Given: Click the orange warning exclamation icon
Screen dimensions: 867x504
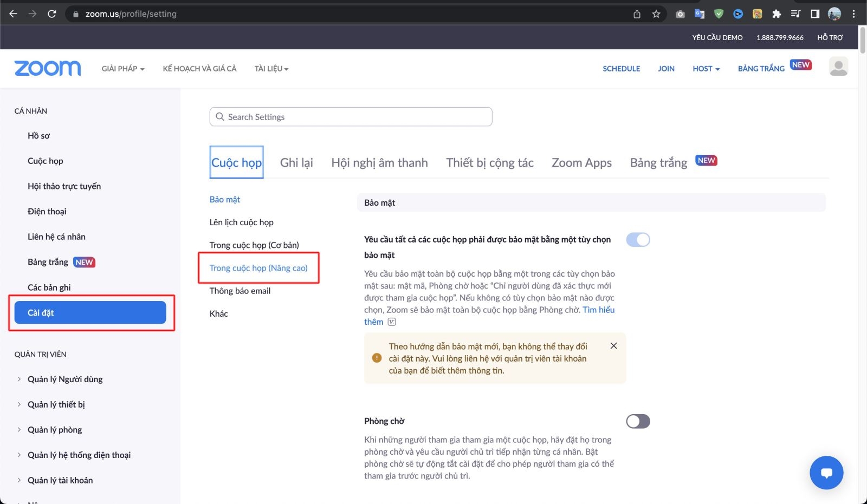Looking at the screenshot, I should pos(377,358).
